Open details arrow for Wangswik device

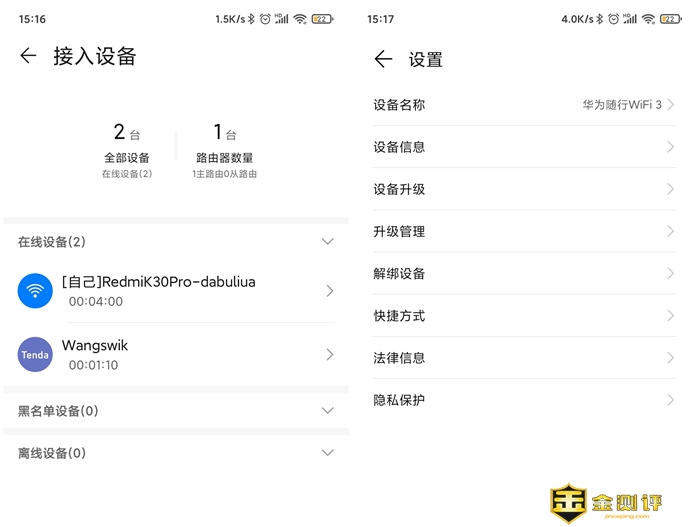(329, 354)
